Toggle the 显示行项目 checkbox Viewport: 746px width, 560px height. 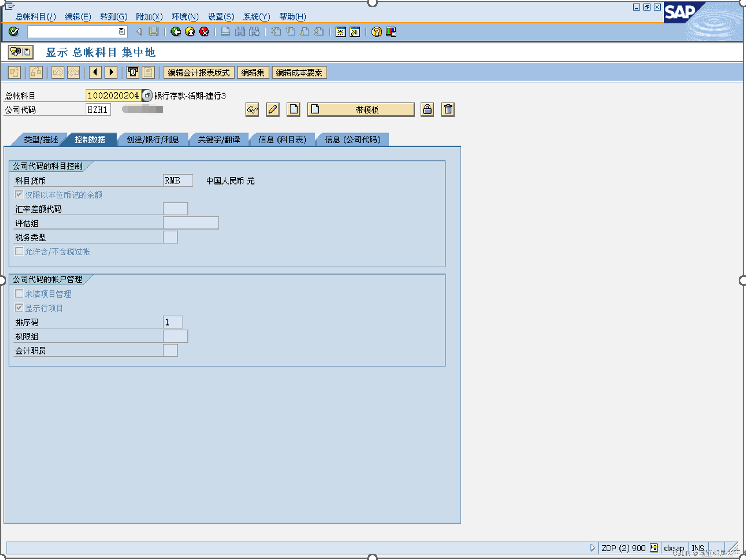point(19,308)
